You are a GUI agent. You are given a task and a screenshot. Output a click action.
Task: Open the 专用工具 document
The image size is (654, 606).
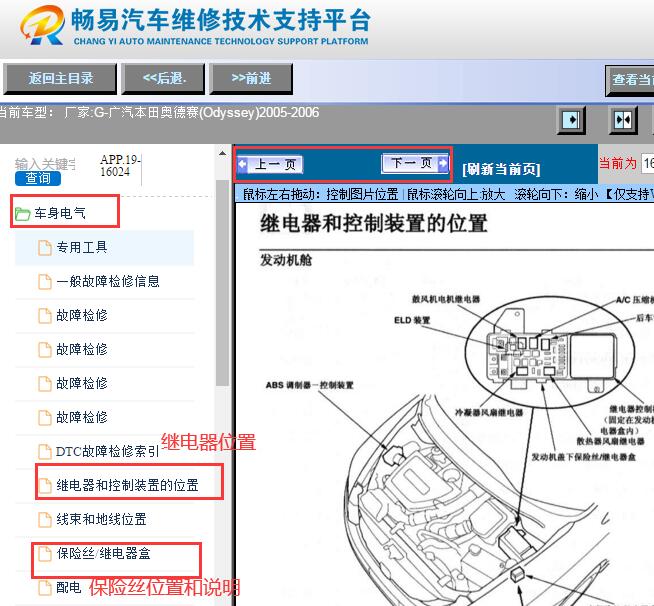coord(82,247)
